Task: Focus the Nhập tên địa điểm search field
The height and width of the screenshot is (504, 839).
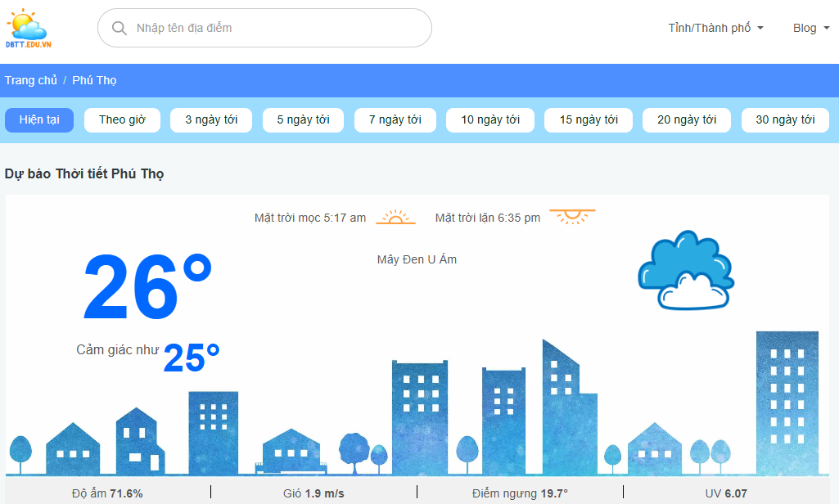Action: [x=278, y=29]
